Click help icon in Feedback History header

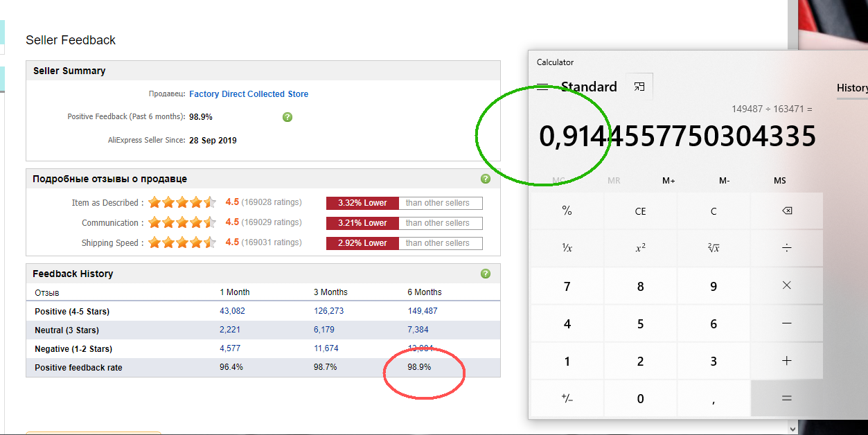coord(485,274)
